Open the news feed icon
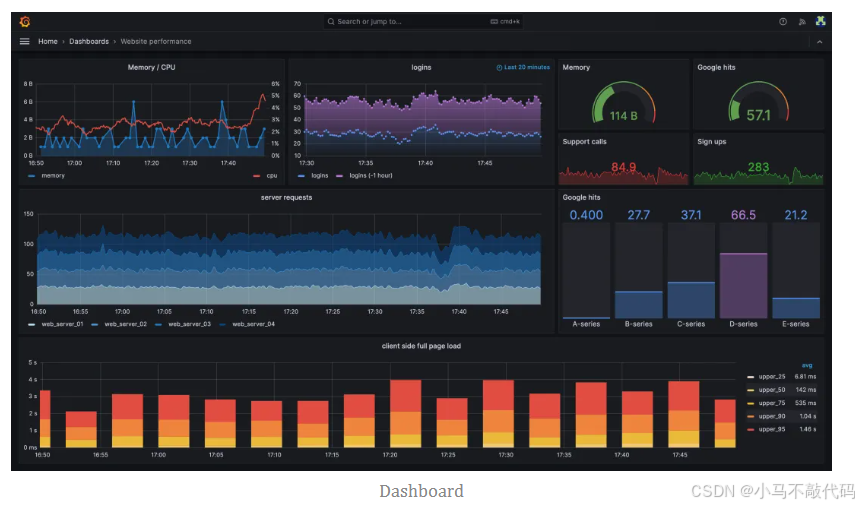This screenshot has height=506, width=859. pyautogui.click(x=802, y=22)
